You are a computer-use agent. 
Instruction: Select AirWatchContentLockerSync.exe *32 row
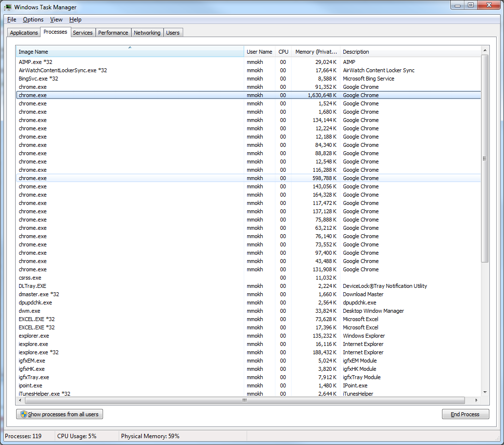[x=249, y=70]
